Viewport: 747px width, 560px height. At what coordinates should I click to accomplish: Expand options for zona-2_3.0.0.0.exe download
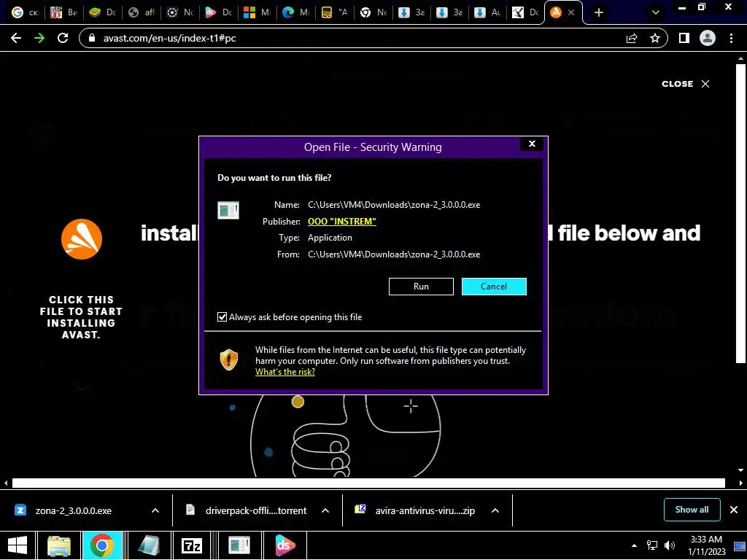point(155,510)
